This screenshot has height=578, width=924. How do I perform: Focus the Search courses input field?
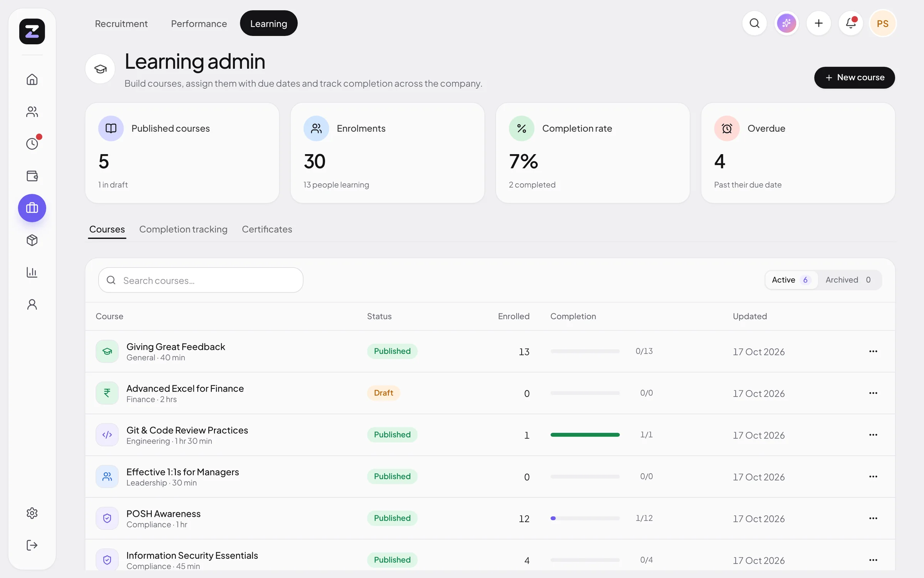pyautogui.click(x=201, y=280)
